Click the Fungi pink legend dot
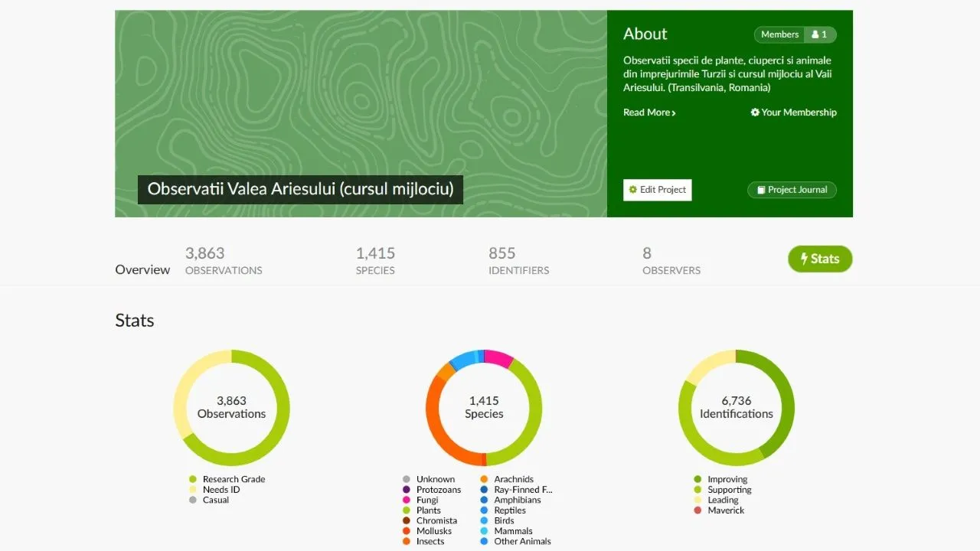Viewport: 980px width, 551px height. coord(407,500)
